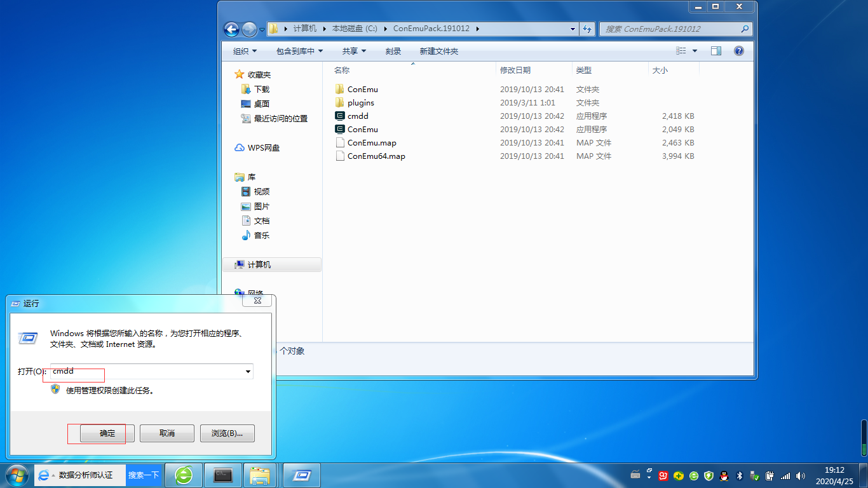
Task: Sort files by 类型 column
Action: [x=610, y=70]
